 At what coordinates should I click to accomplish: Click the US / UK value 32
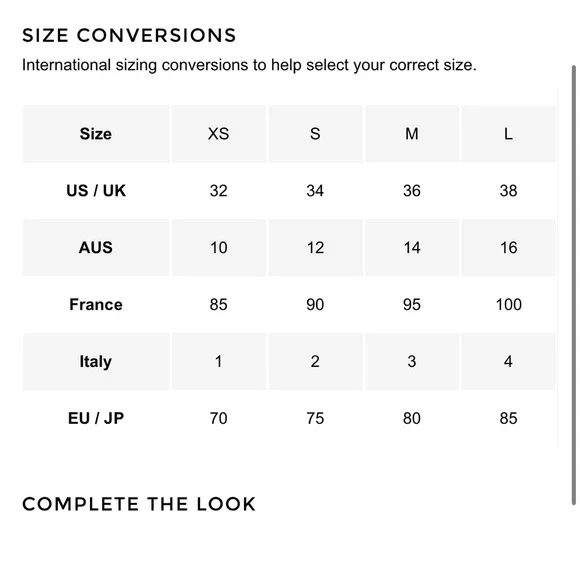click(219, 191)
